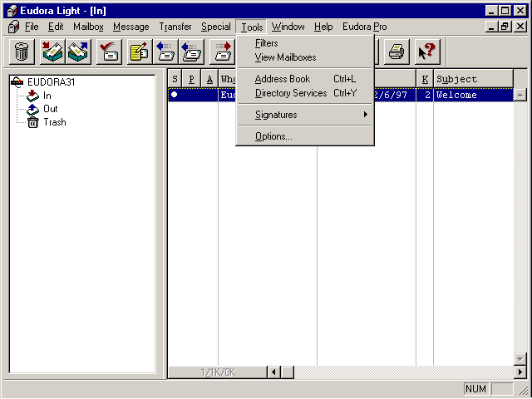The height and width of the screenshot is (399, 532).
Task: Open the Transfer menu
Action: click(175, 27)
